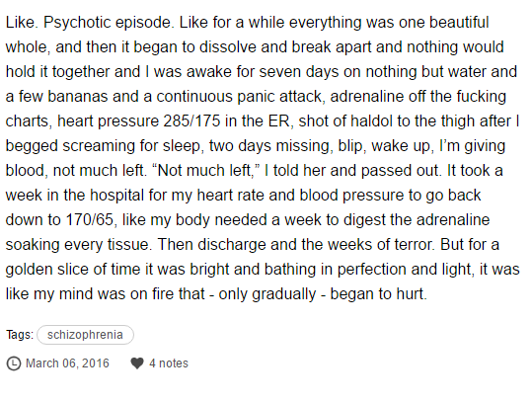Click the number 285/175 in the paragraph

[191, 121]
